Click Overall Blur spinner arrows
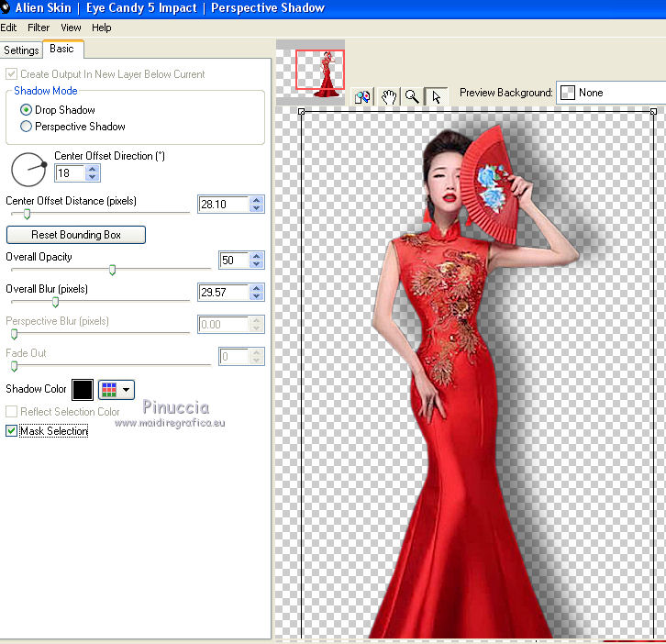Screen dimensions: 666x644 pyautogui.click(x=257, y=293)
